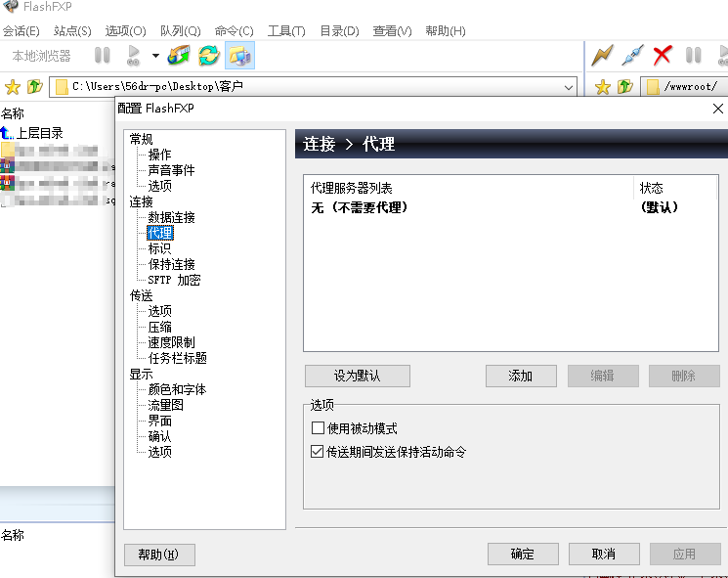Select 声音事件 in the settings tree
The height and width of the screenshot is (578, 728).
[171, 170]
